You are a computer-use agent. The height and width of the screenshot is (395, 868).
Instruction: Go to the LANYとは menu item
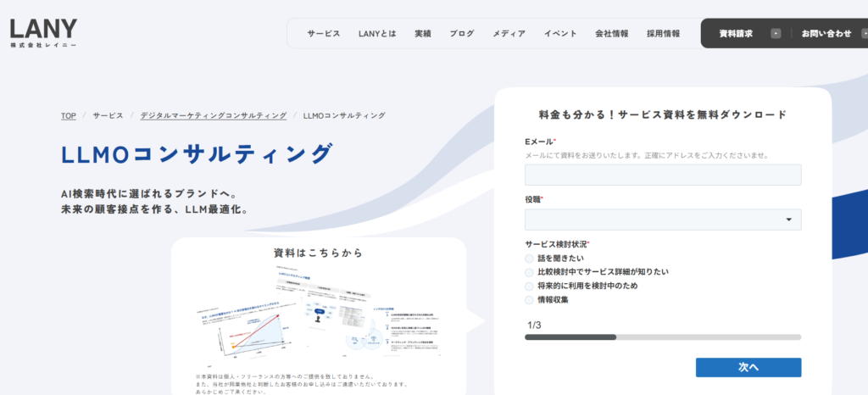(377, 34)
